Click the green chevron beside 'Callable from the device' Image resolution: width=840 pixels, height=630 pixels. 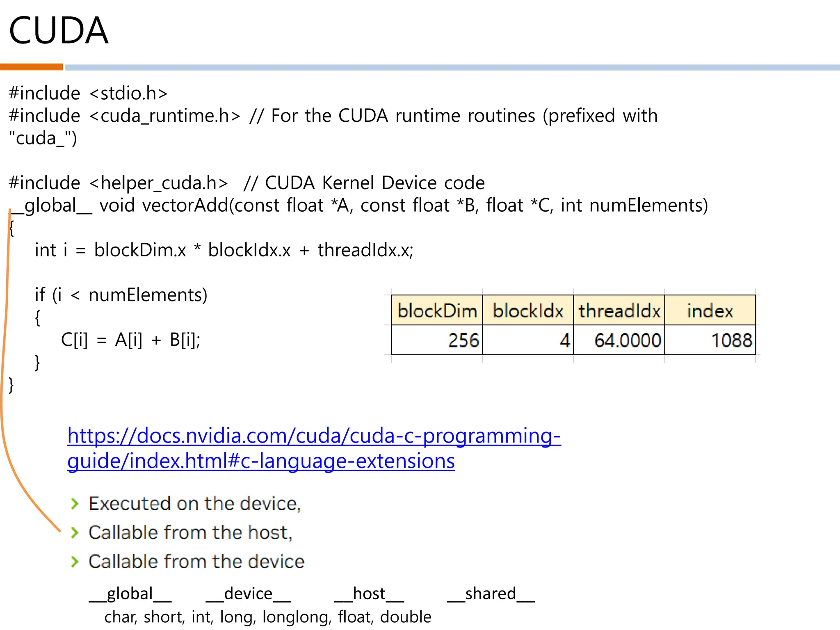[74, 562]
